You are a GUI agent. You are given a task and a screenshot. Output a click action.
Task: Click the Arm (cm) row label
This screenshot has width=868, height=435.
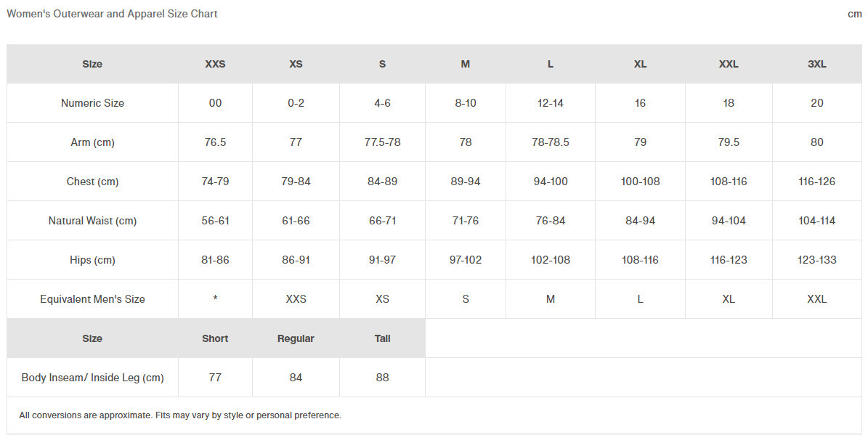(92, 142)
